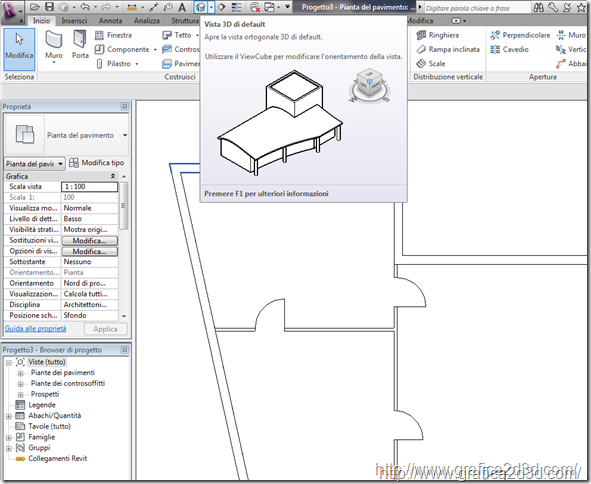Click the Undo arrow icon
The height and width of the screenshot is (484, 591).
pos(86,7)
